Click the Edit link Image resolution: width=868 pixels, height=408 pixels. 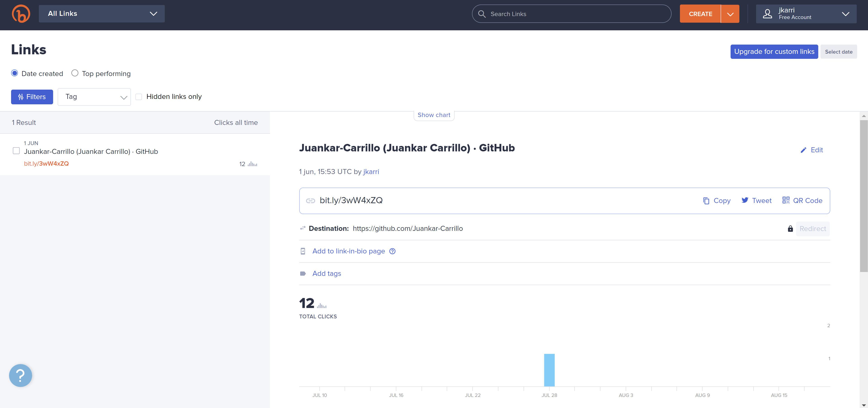[x=816, y=150]
